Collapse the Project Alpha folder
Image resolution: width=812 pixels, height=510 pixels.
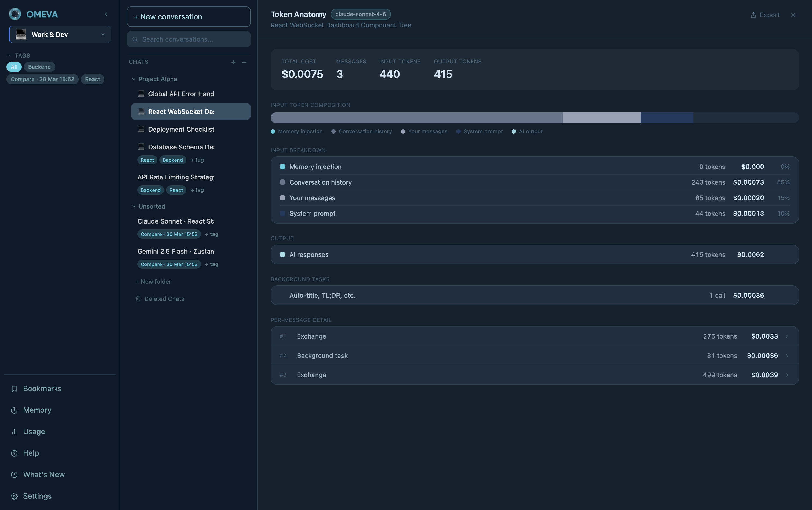click(x=134, y=79)
